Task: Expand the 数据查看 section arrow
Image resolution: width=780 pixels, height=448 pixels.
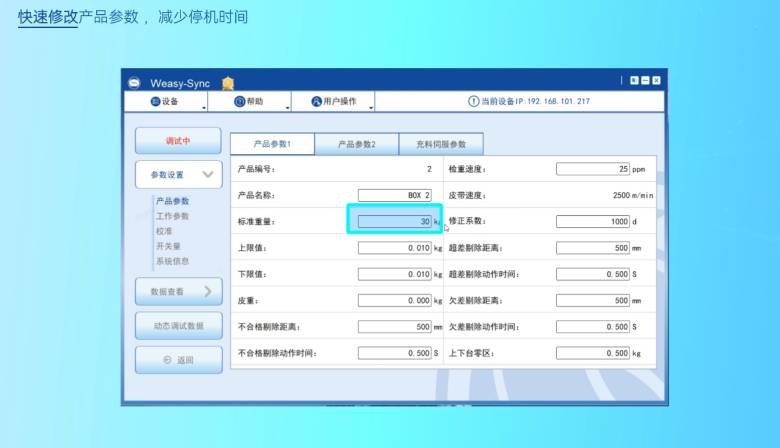Action: click(x=208, y=292)
